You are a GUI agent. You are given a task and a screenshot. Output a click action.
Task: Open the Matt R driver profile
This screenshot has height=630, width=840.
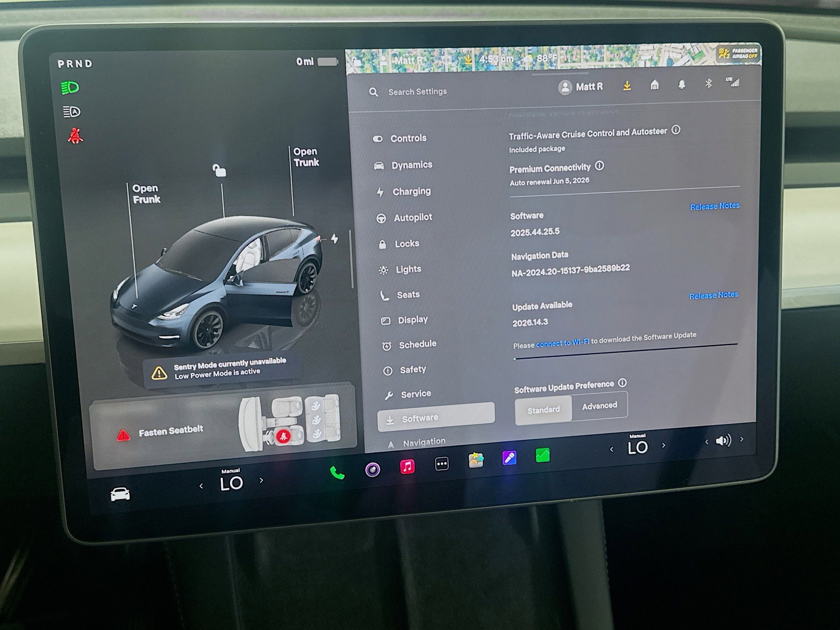(x=580, y=87)
